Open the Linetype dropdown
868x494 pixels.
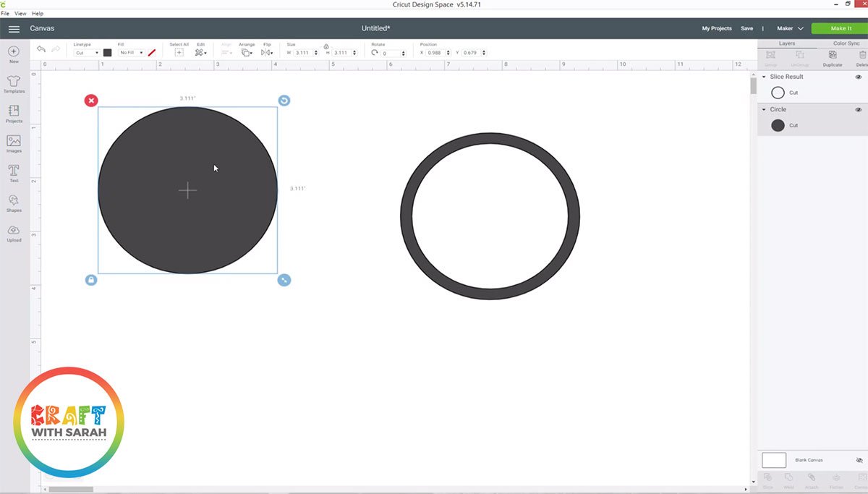click(x=87, y=53)
